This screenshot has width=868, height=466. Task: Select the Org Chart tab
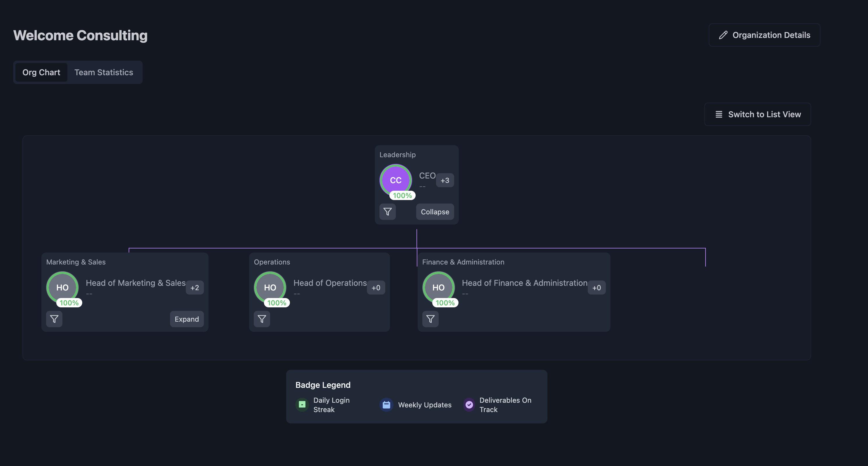pos(41,72)
